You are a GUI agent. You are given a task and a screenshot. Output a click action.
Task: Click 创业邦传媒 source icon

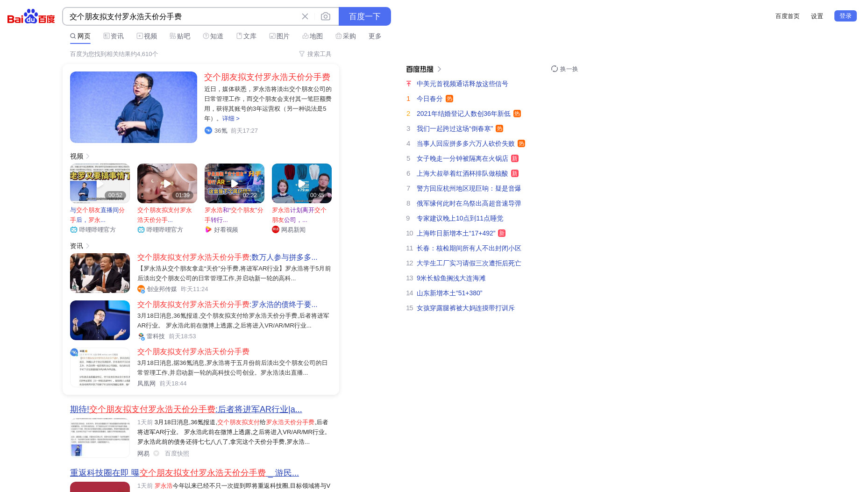[141, 289]
